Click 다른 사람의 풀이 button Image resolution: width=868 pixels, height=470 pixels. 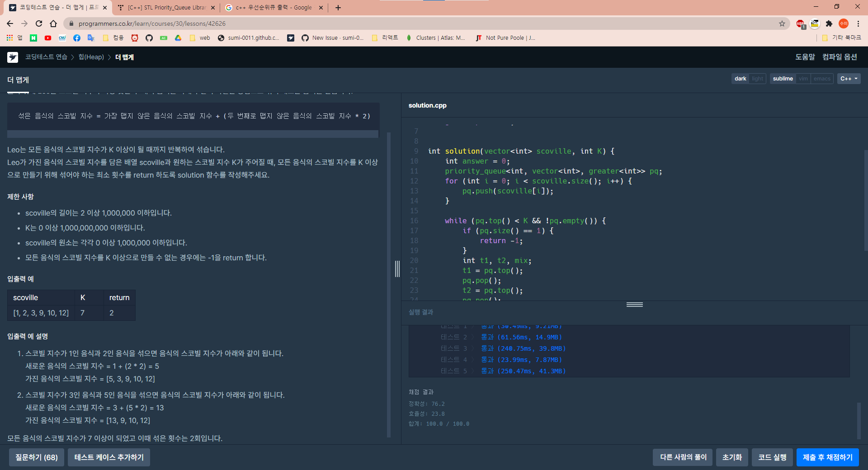(683, 457)
